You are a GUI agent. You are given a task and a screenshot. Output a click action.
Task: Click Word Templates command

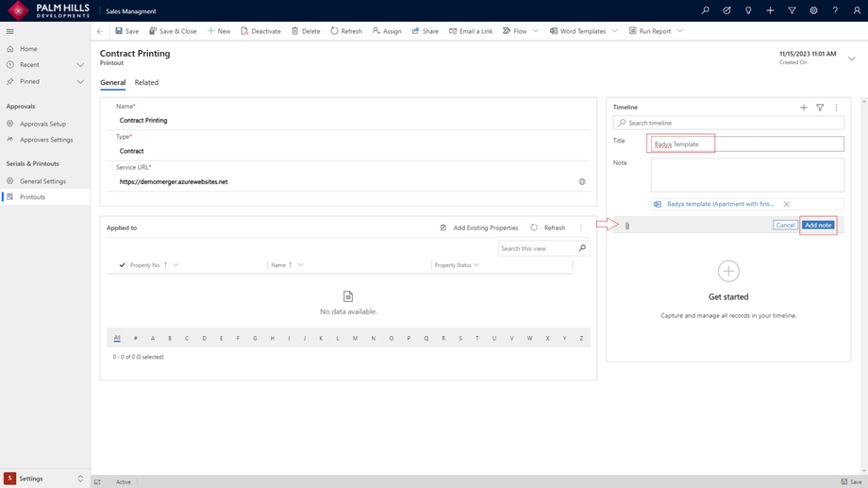pyautogui.click(x=577, y=31)
